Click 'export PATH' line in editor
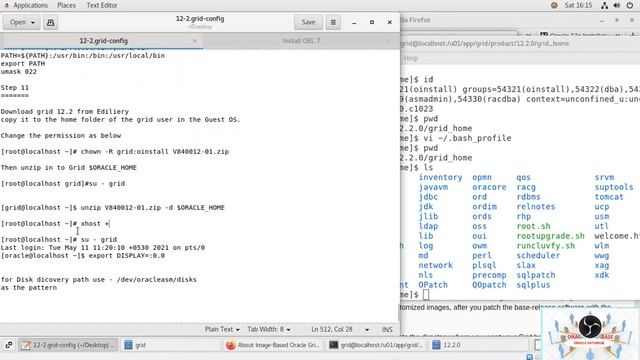Viewport: 640px width, 360px height. pyautogui.click(x=23, y=64)
